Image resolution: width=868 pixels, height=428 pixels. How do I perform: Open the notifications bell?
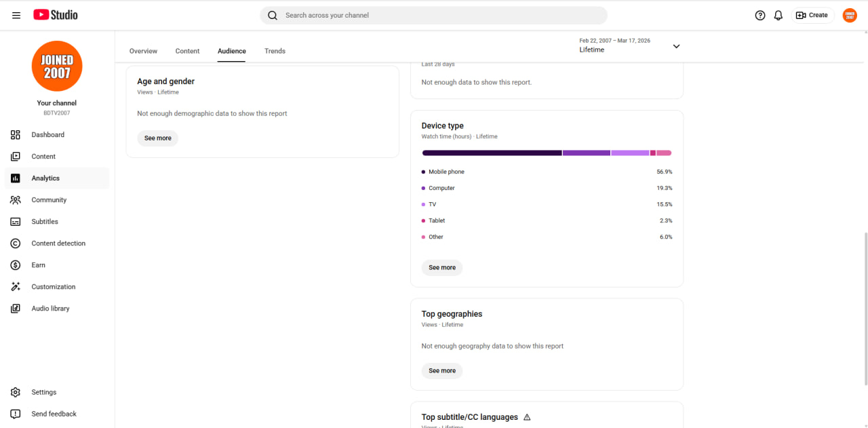click(778, 15)
